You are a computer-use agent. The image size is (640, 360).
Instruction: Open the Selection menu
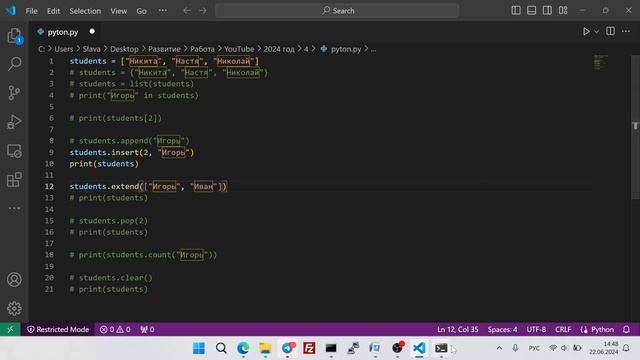(85, 11)
